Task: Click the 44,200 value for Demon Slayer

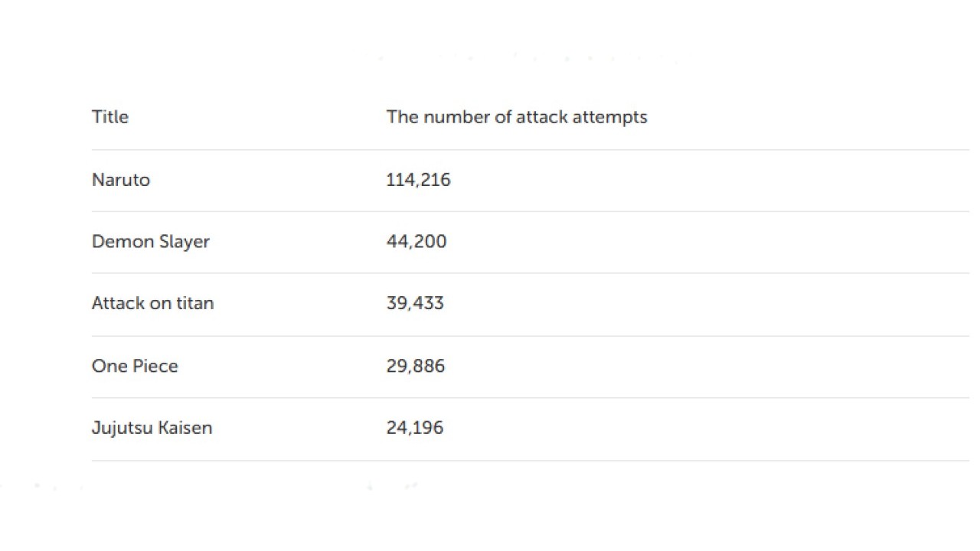Action: (x=416, y=242)
